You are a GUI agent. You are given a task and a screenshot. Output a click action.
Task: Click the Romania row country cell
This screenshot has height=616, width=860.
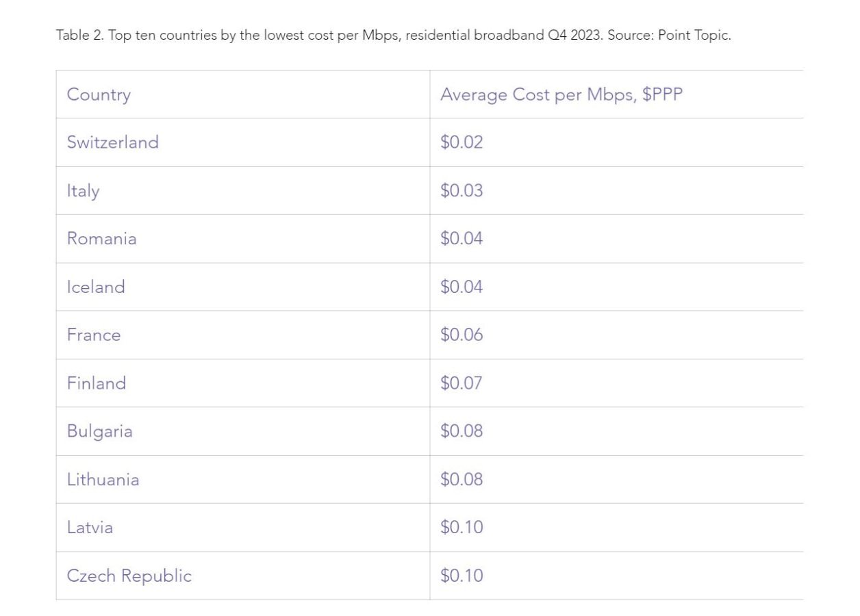pos(101,239)
